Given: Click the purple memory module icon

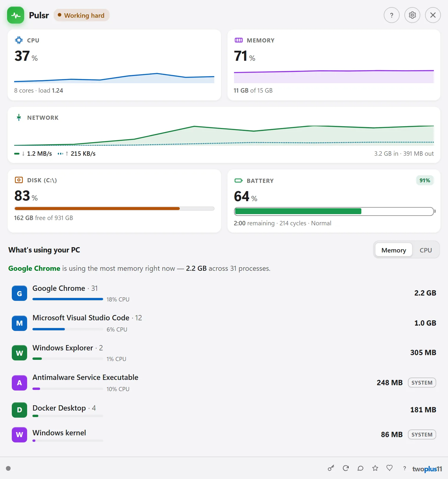Looking at the screenshot, I should point(238,40).
